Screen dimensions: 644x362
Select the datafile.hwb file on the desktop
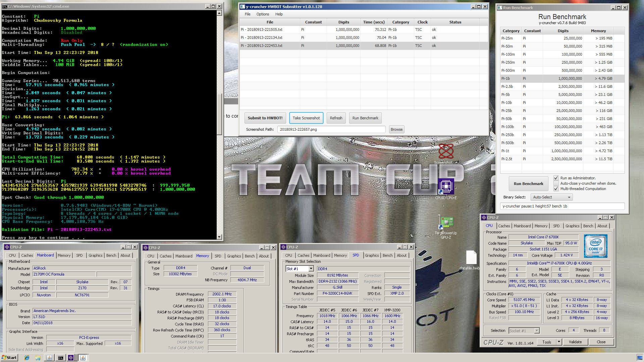(x=471, y=260)
